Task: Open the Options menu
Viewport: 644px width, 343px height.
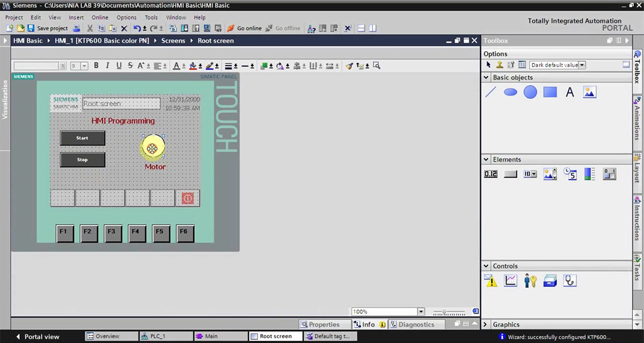Action: tap(127, 17)
